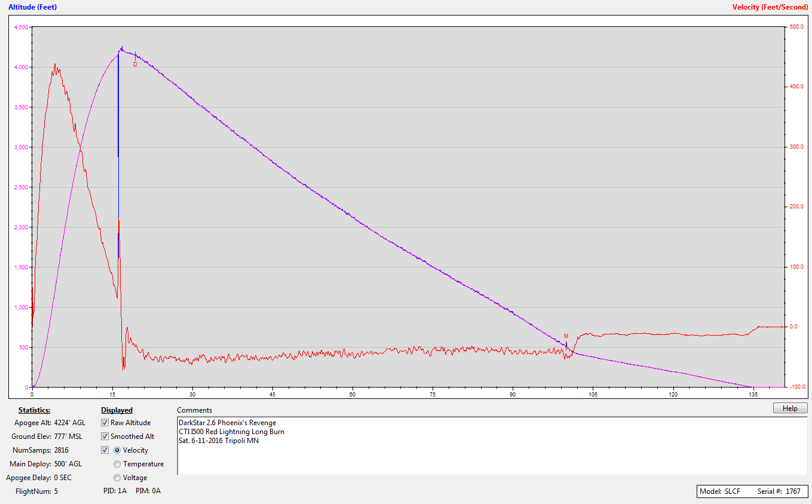812x504 pixels.
Task: Click the 60 tick on the time axis
Action: tap(353, 395)
